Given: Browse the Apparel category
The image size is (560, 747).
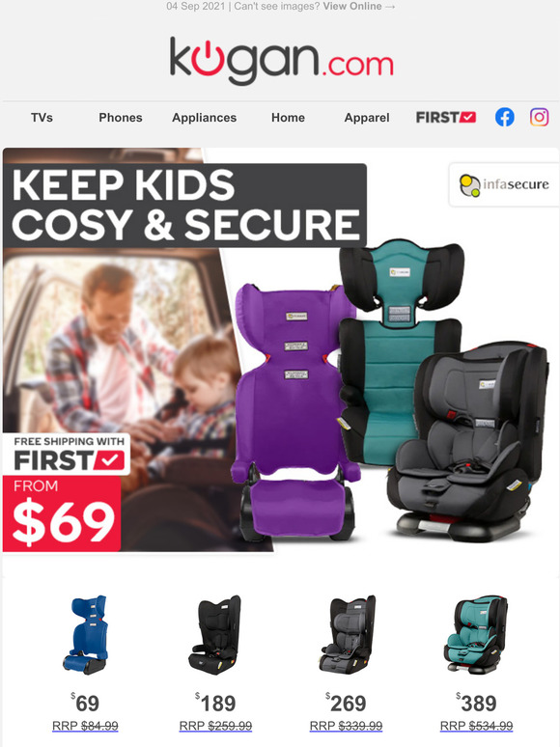Looking at the screenshot, I should click(367, 118).
